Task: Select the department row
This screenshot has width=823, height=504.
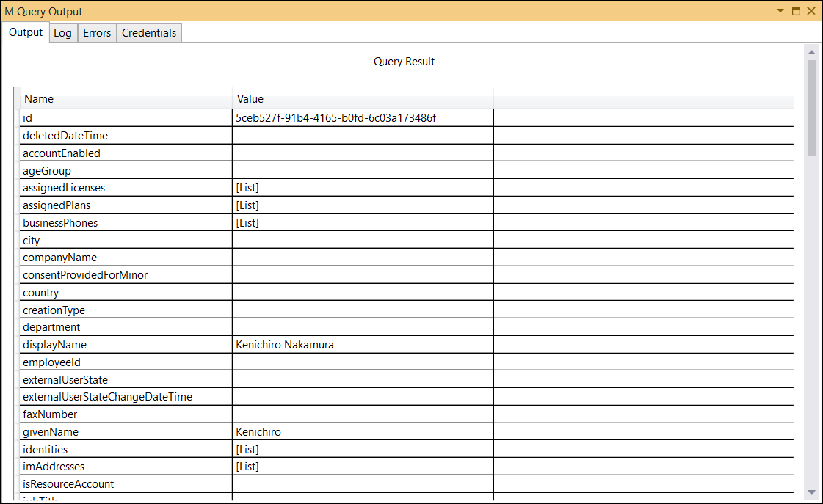Action: (x=407, y=327)
